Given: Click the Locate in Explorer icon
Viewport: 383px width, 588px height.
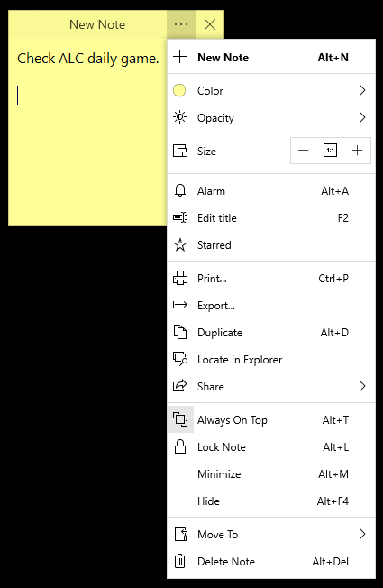Looking at the screenshot, I should [180, 359].
